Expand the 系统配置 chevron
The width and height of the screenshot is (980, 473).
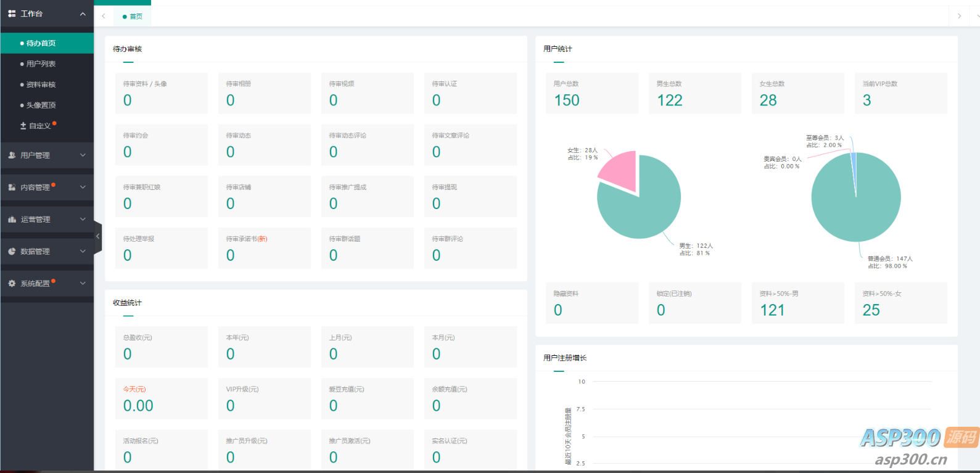pyautogui.click(x=83, y=284)
